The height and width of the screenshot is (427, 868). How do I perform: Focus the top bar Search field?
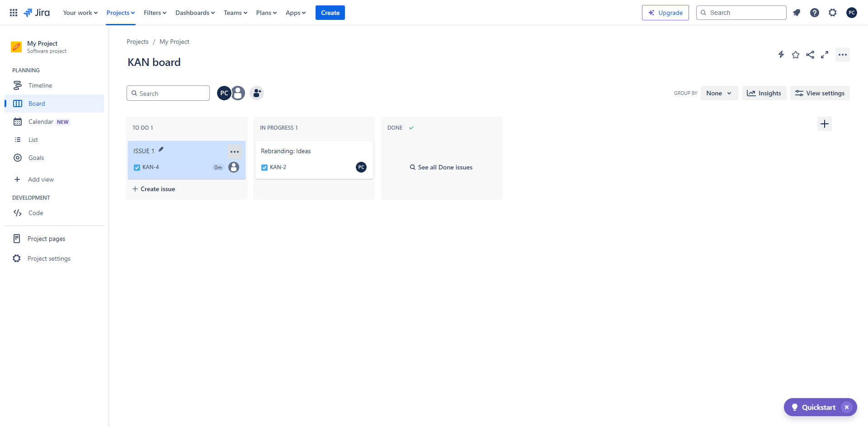coord(741,13)
